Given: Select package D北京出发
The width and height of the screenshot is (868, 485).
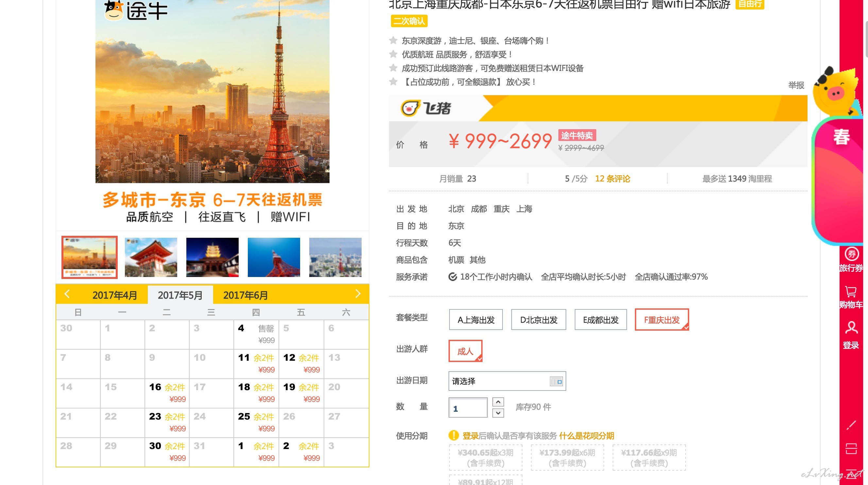Looking at the screenshot, I should tap(538, 320).
